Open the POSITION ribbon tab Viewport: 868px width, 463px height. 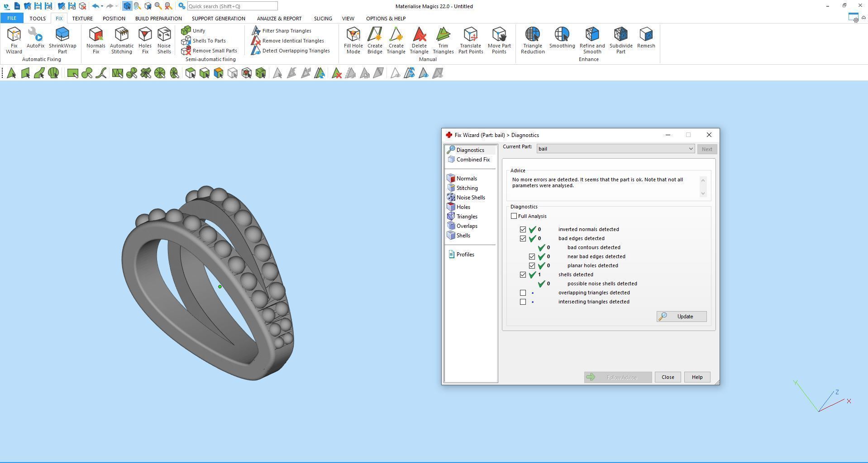pos(114,19)
